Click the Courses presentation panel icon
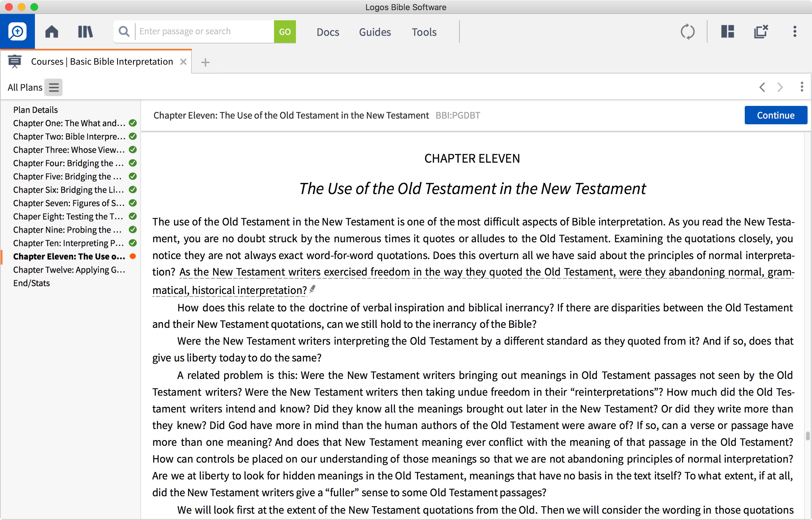812x520 pixels. coord(15,62)
